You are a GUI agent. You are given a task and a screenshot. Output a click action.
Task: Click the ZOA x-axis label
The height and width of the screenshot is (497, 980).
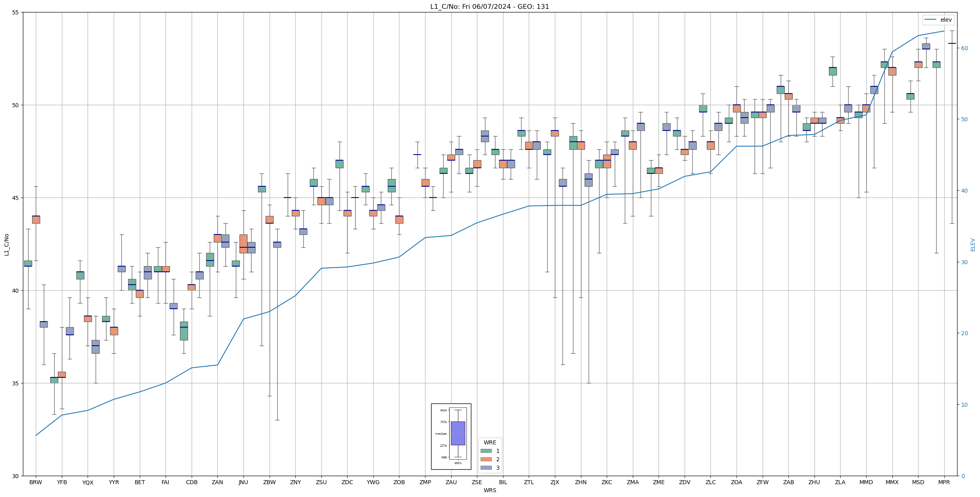pyautogui.click(x=737, y=482)
